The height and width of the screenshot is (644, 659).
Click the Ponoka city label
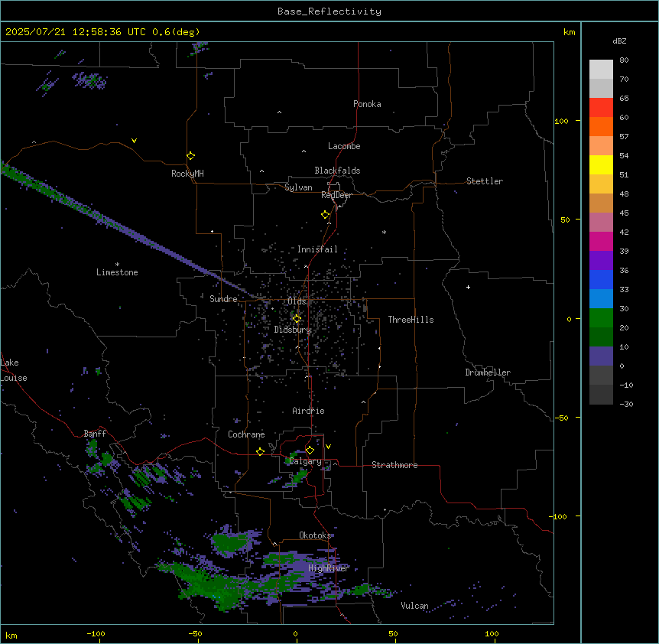367,104
